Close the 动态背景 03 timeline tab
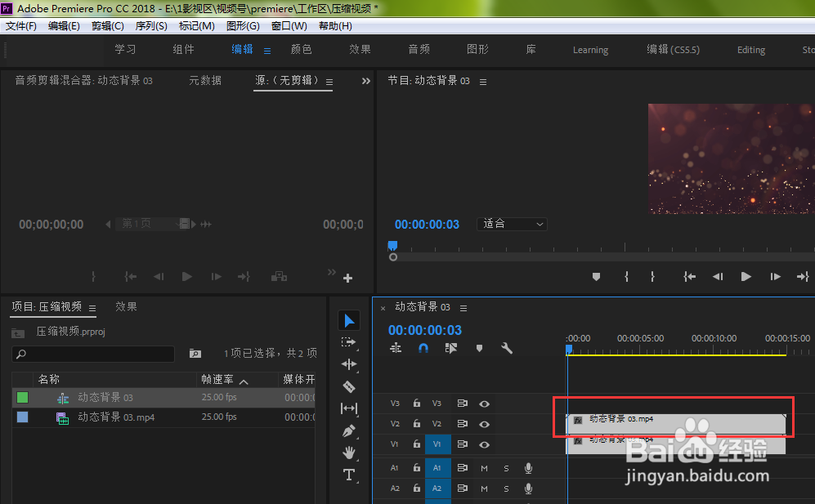This screenshot has width=815, height=504. click(383, 308)
